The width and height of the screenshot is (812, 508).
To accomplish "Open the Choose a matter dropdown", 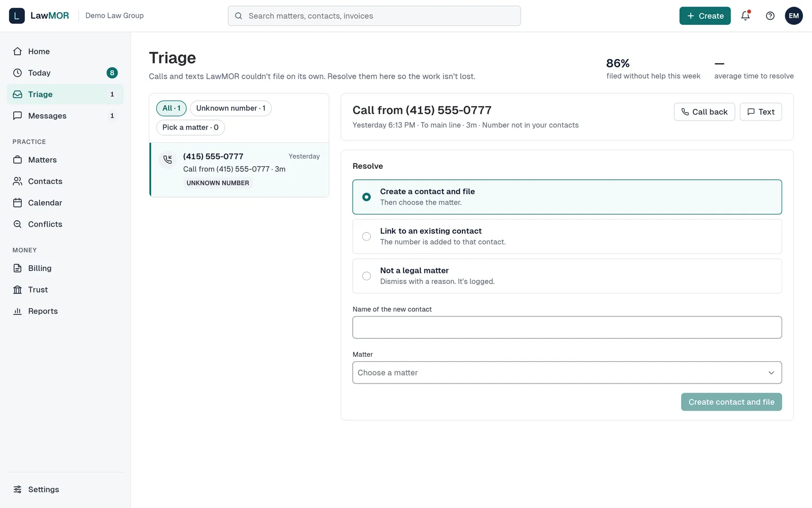I will [x=567, y=372].
